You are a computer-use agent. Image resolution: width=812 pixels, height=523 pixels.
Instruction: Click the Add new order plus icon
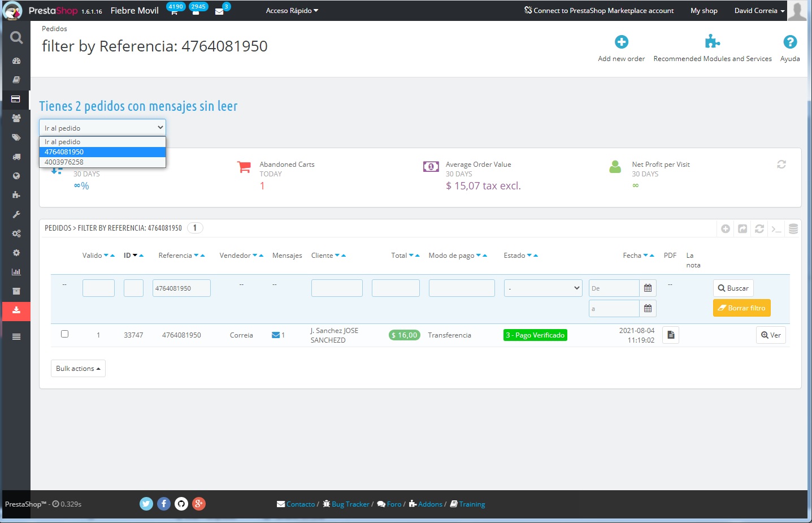point(621,42)
